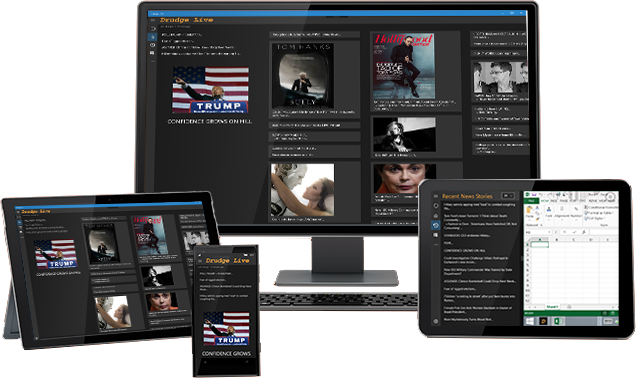636x378 pixels.
Task: Open ellipsis more icon in tablet sidebar
Action: [436, 245]
